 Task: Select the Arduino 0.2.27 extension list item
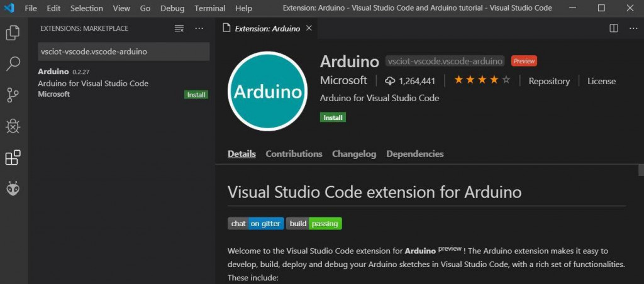coord(123,83)
